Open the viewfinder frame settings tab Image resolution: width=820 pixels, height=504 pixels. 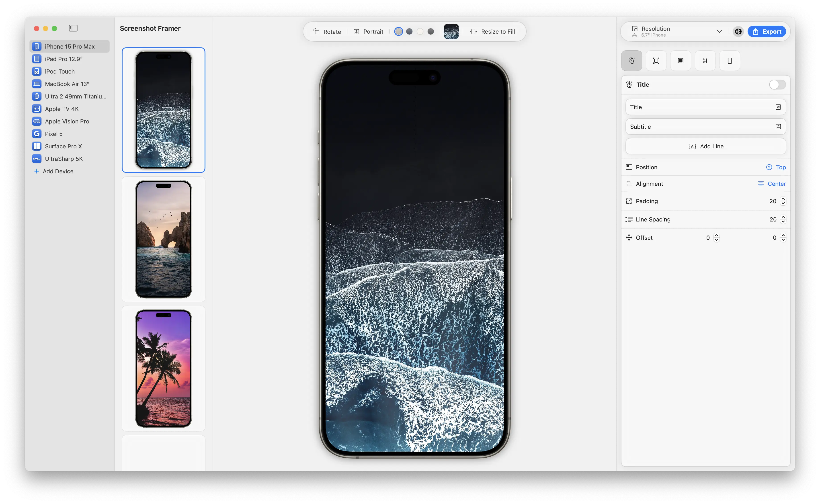point(656,61)
